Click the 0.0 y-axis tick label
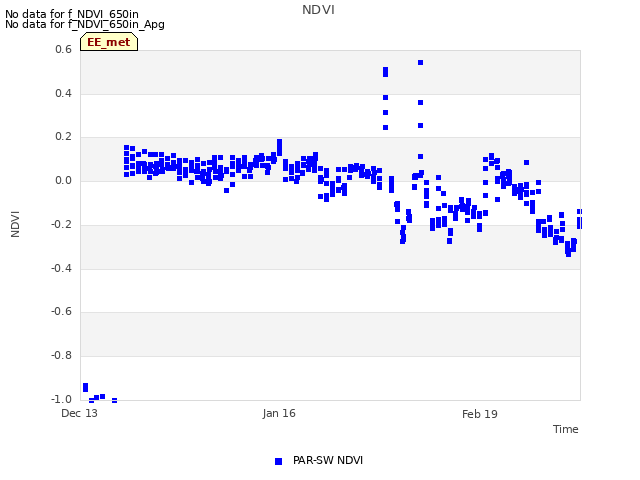The height and width of the screenshot is (480, 640). pyautogui.click(x=63, y=180)
